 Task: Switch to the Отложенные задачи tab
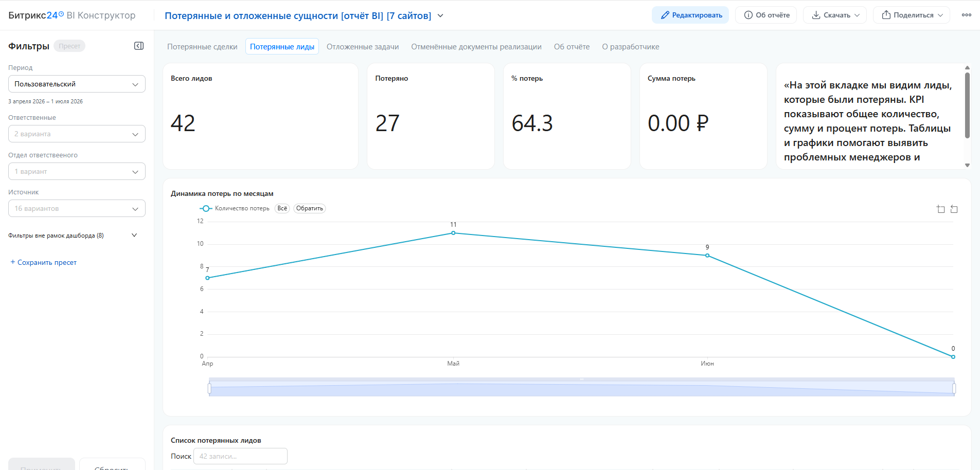(x=363, y=46)
